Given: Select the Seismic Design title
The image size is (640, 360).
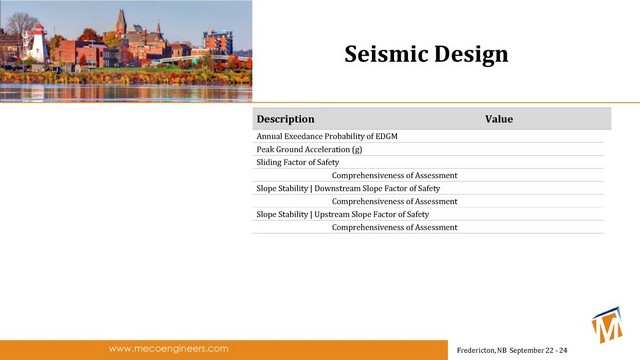Looking at the screenshot, I should (x=426, y=54).
